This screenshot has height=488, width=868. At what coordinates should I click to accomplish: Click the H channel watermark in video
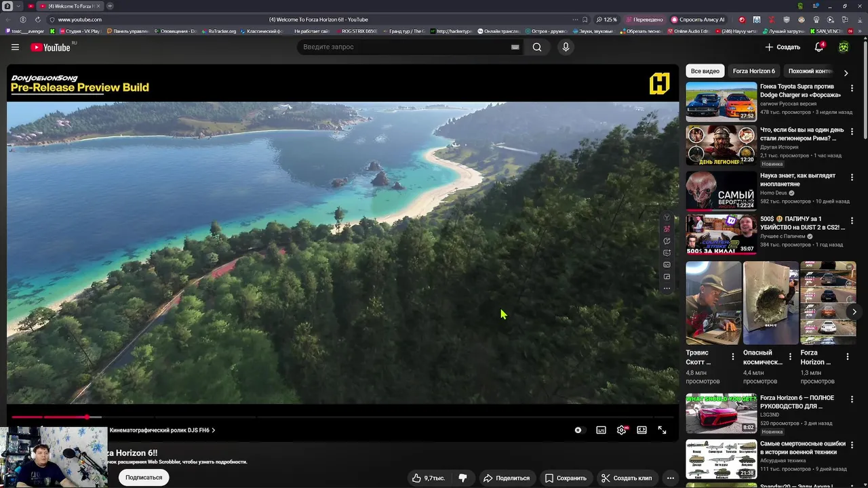click(659, 83)
